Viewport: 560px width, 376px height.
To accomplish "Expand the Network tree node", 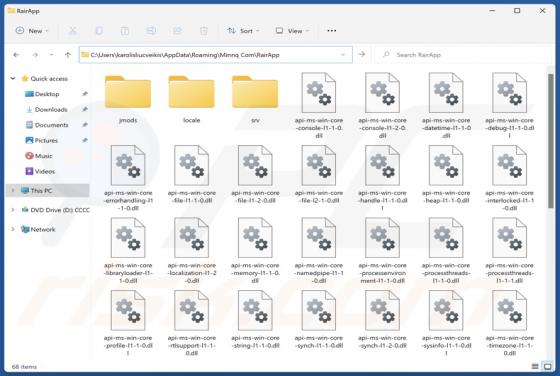I will [x=13, y=229].
